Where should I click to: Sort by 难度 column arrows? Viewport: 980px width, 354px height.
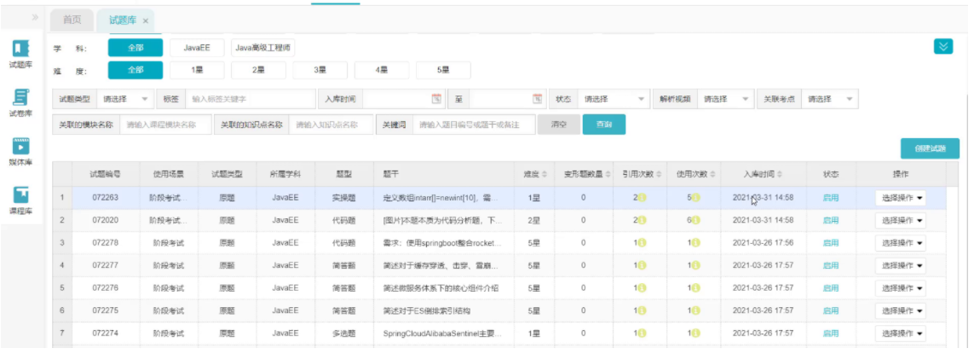click(x=544, y=175)
